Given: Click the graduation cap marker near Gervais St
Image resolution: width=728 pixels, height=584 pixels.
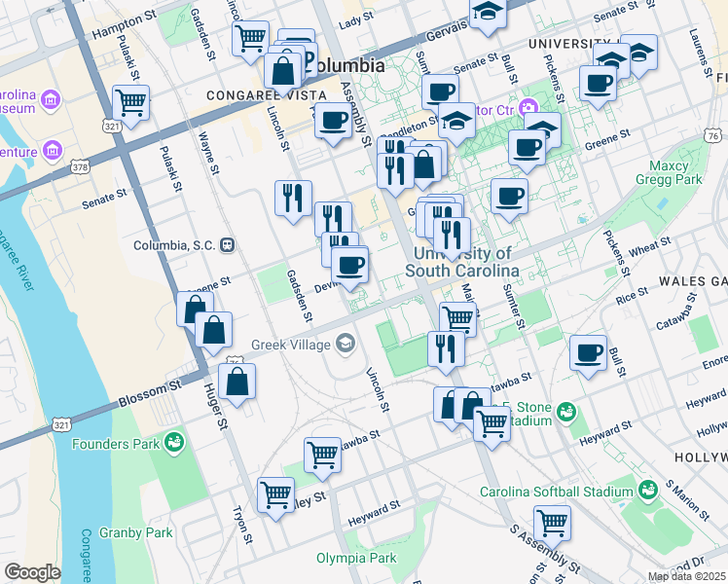Looking at the screenshot, I should click(488, 14).
